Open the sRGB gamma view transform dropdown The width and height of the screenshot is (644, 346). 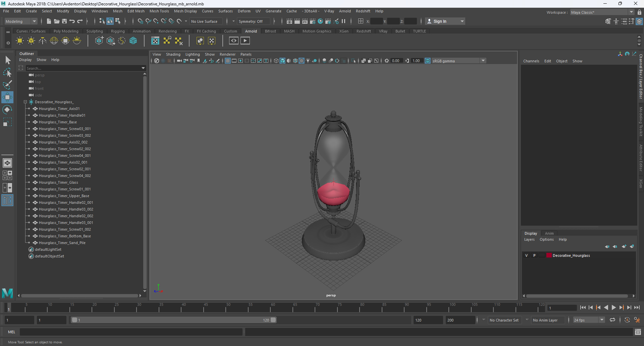coord(459,61)
